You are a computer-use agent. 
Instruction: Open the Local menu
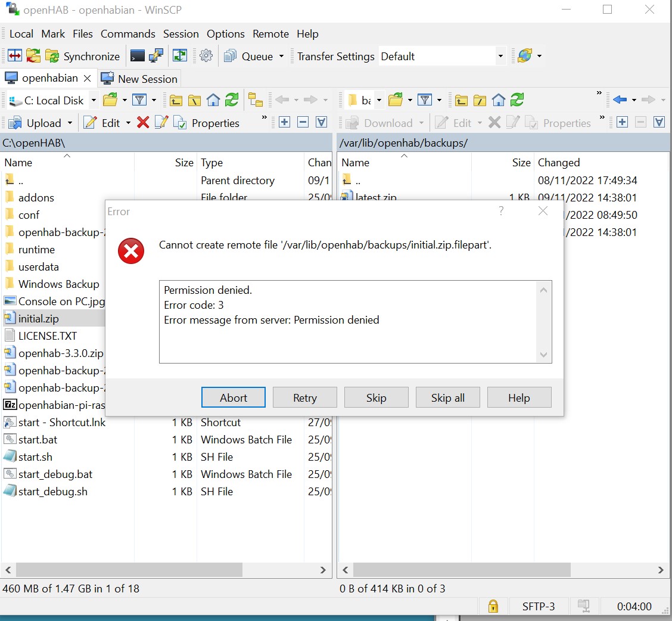click(x=21, y=34)
